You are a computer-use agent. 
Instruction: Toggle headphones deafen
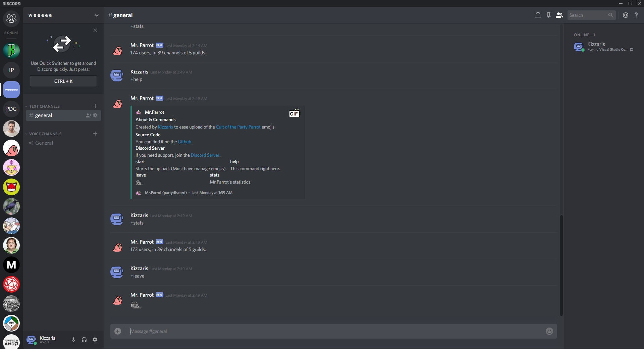point(84,340)
